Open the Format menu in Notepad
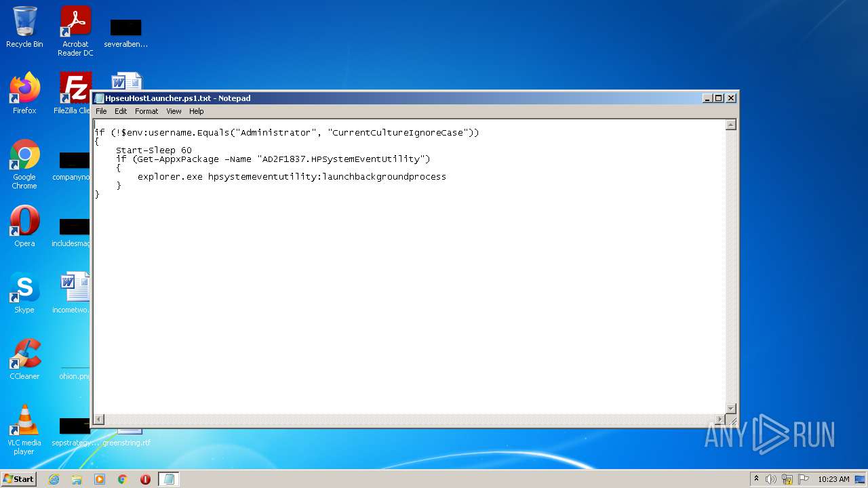Screen dimensions: 868x488 coord(146,111)
